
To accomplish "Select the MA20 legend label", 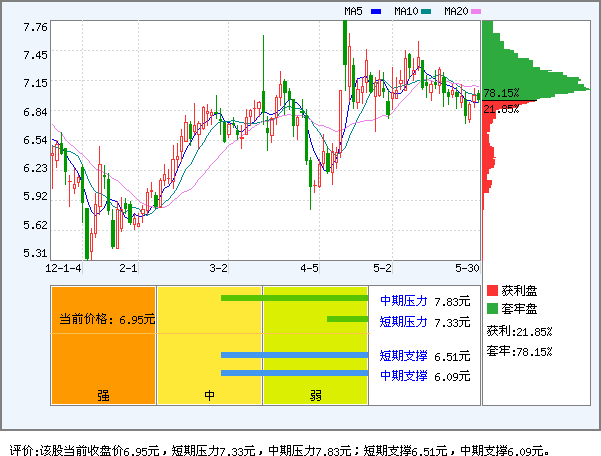I will (x=456, y=11).
